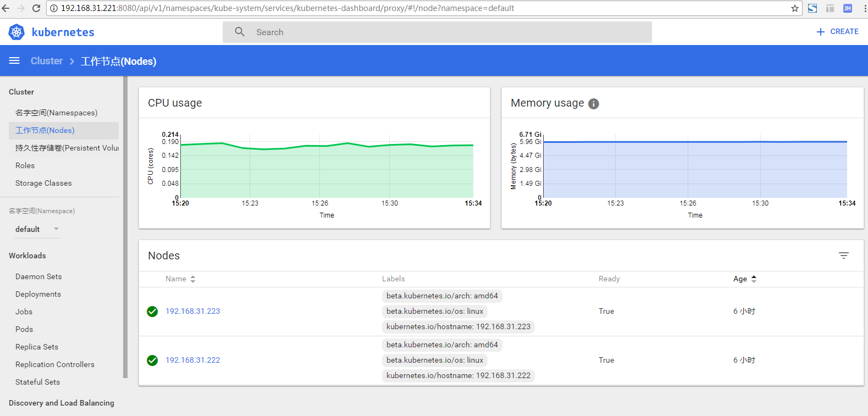Click the Cluster sidebar heading

(21, 92)
